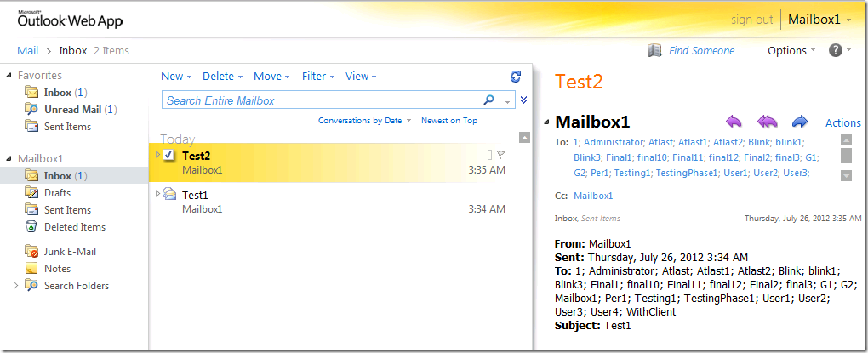Click the Help question mark icon
Viewport: 868px width, 353px height.
coord(835,50)
